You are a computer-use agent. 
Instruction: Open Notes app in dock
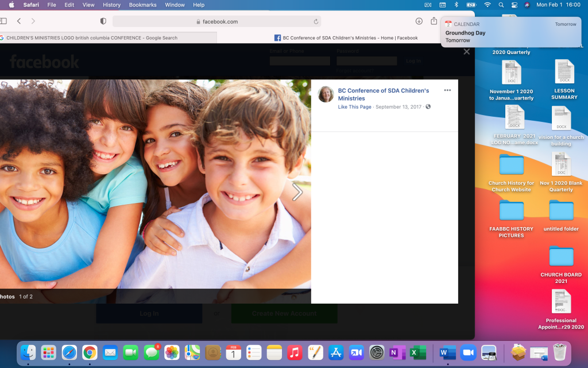(x=274, y=352)
